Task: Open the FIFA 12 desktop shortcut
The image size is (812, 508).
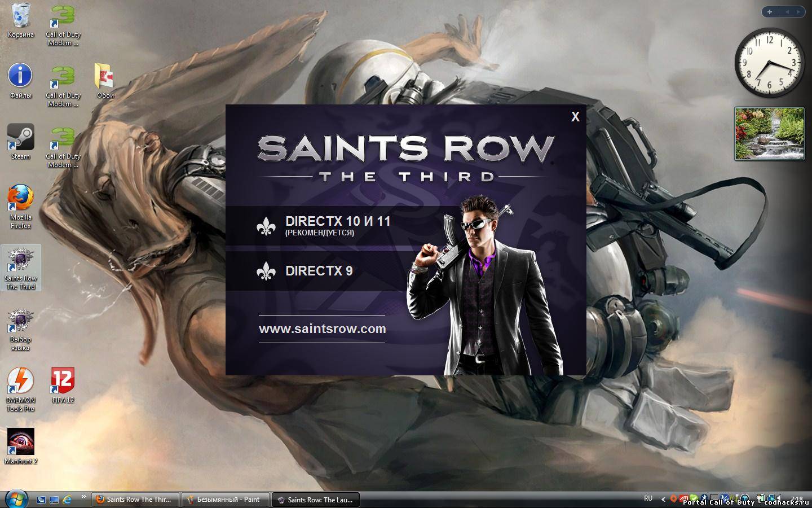Action: click(x=63, y=386)
